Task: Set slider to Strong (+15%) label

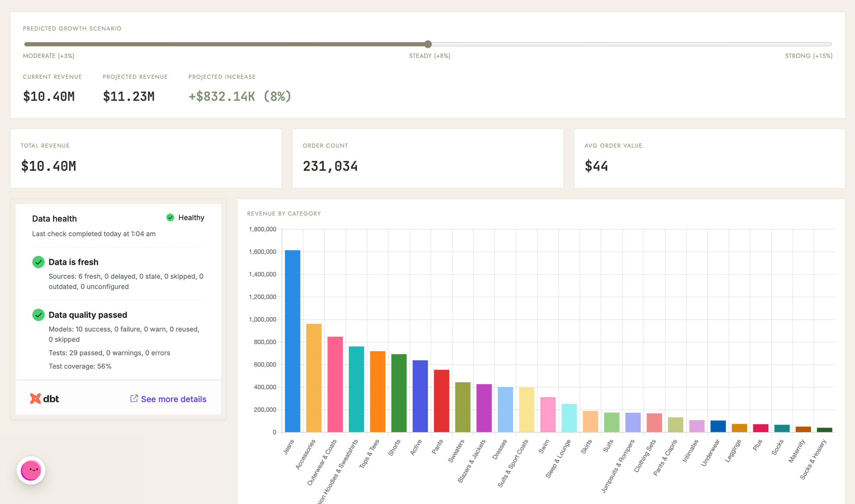Action: coord(809,56)
